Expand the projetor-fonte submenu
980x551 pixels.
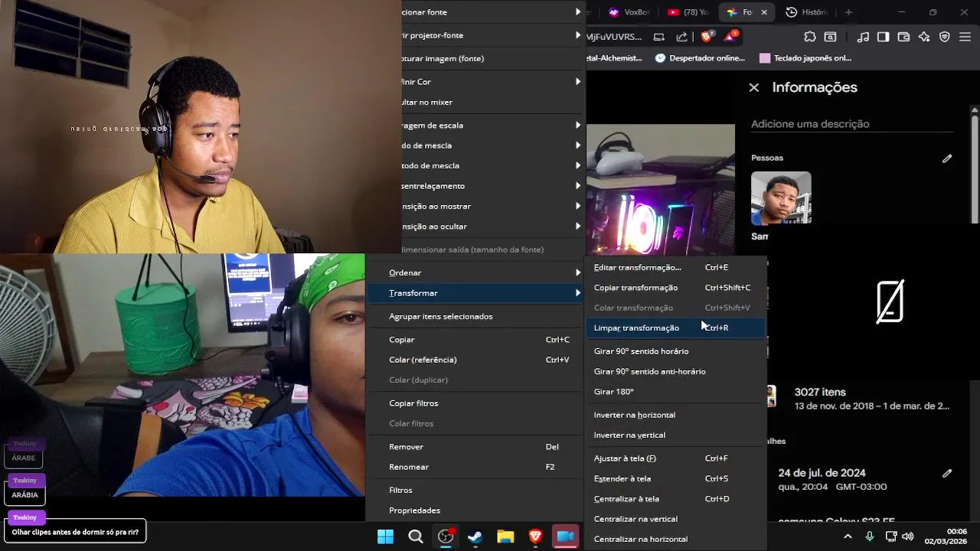pyautogui.click(x=494, y=35)
